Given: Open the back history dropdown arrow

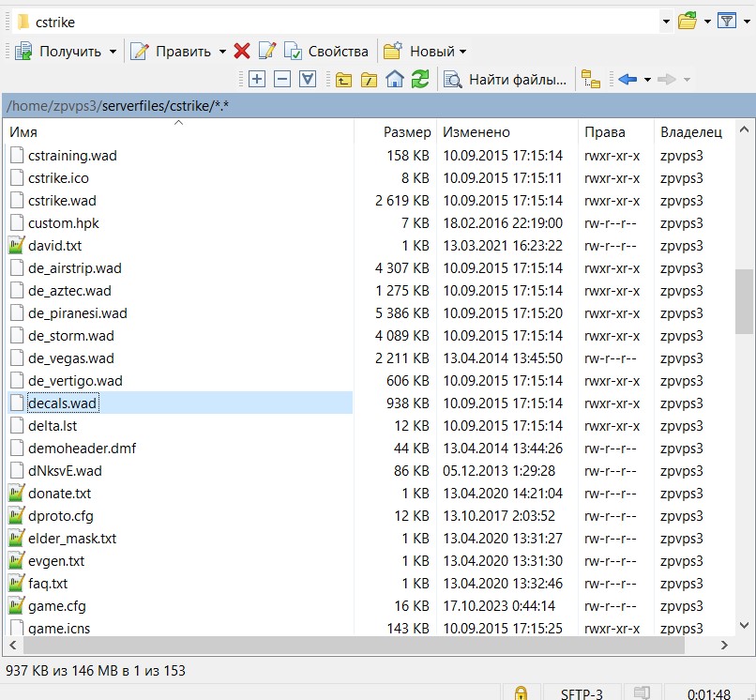Looking at the screenshot, I should click(647, 80).
